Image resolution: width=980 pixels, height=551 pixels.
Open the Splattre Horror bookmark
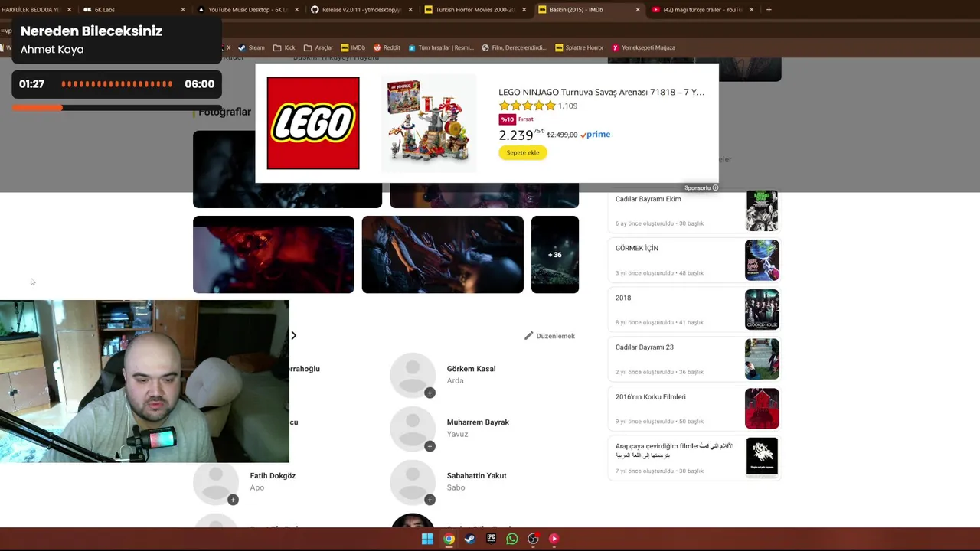coord(580,47)
